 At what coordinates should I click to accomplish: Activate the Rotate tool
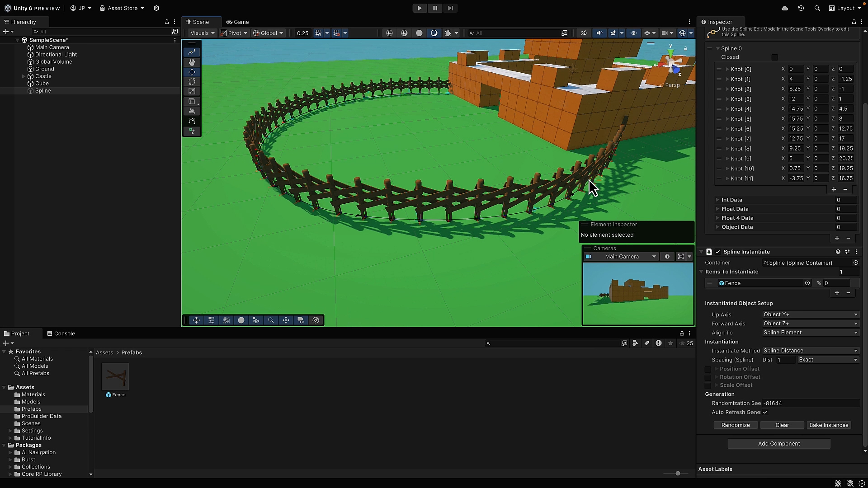pos(192,81)
